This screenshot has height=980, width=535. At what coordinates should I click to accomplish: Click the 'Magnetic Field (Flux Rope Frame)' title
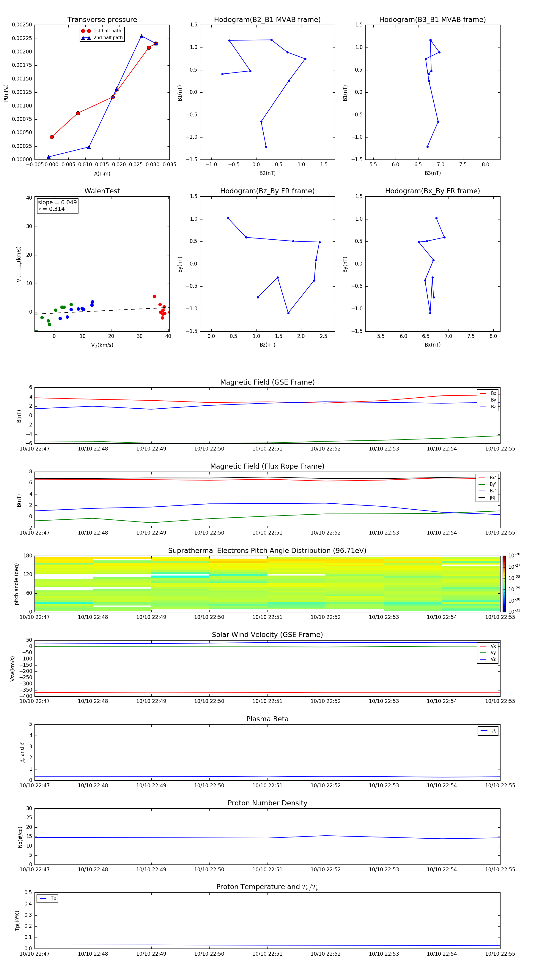click(267, 467)
